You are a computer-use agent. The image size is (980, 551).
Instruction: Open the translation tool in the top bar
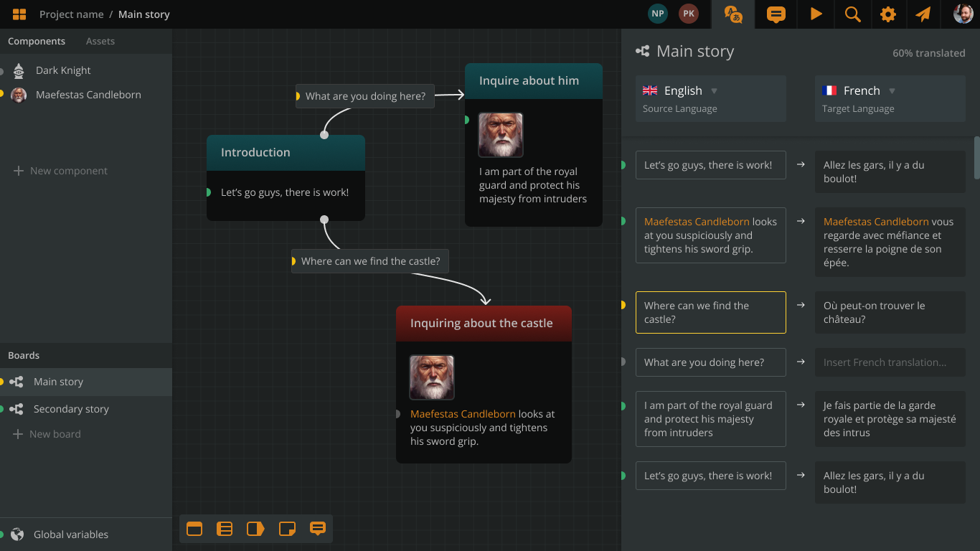click(732, 14)
